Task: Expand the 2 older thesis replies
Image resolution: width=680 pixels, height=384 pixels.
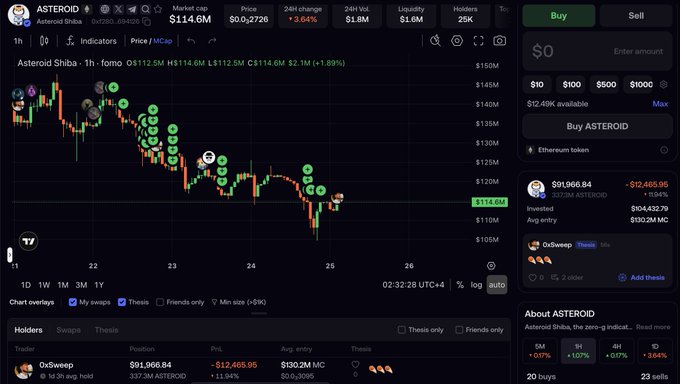Action: coord(567,277)
